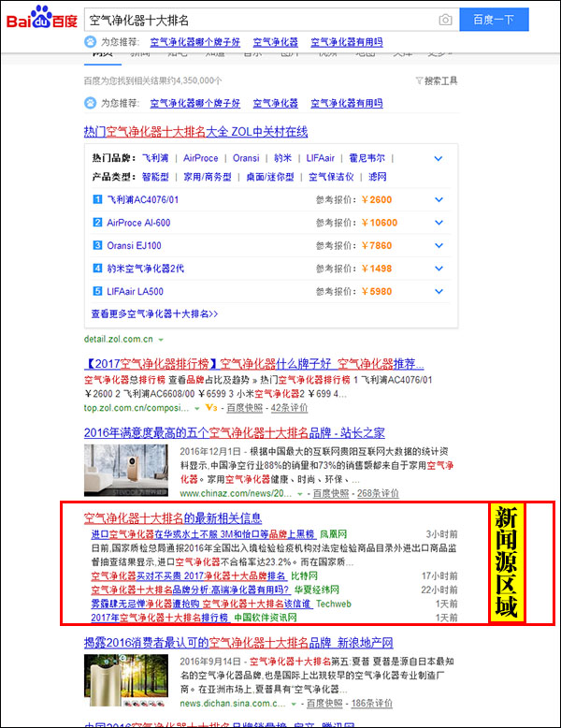The width and height of the screenshot is (561, 728).
Task: Expand 飞利浦AC4076/01 price row
Action: pos(439,199)
